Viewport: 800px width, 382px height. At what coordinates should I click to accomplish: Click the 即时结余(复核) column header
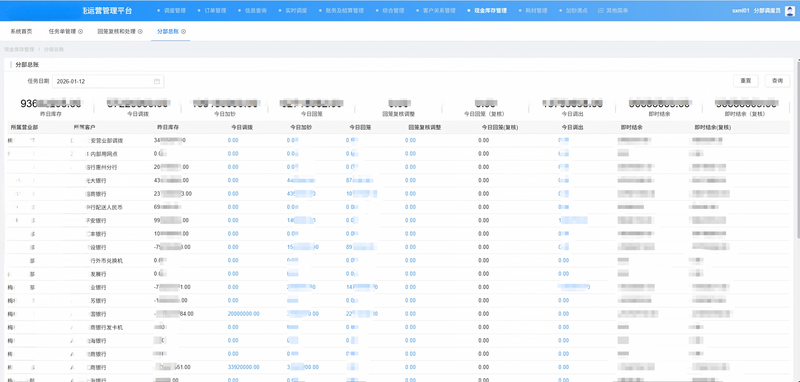713,127
